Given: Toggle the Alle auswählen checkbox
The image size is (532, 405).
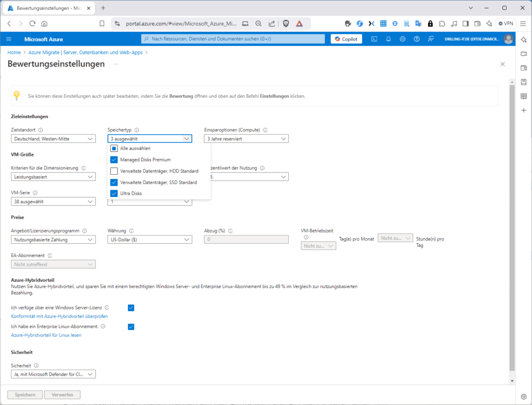Looking at the screenshot, I should (x=114, y=148).
